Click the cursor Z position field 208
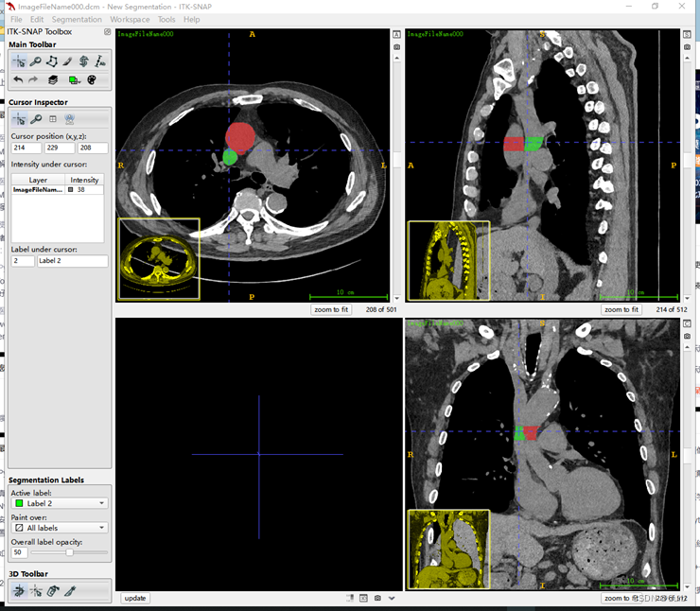The image size is (700, 611). pyautogui.click(x=93, y=148)
